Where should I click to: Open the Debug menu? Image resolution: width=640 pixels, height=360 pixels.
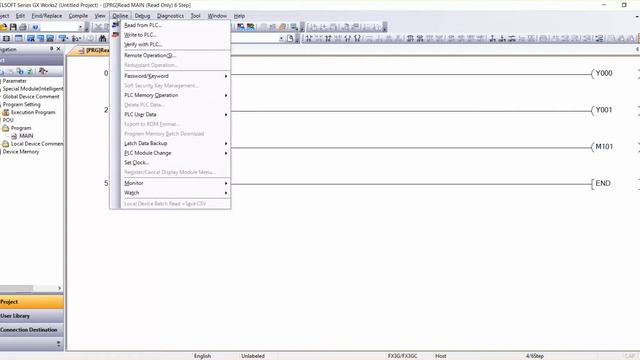tap(142, 16)
